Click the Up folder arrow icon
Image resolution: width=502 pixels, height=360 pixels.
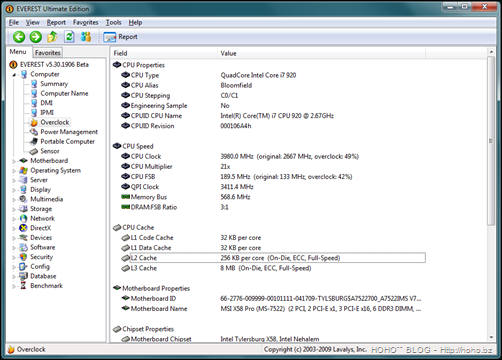(52, 36)
